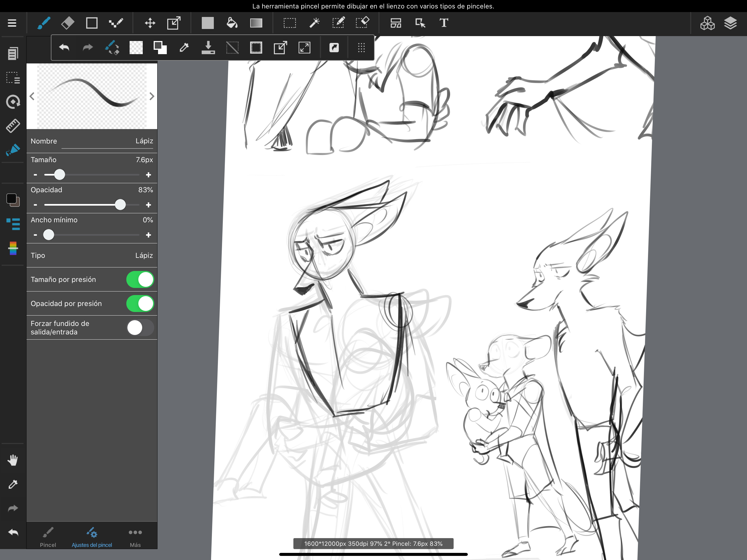Image resolution: width=747 pixels, height=560 pixels.
Task: Select the Gradient tool
Action: pyautogui.click(x=256, y=23)
